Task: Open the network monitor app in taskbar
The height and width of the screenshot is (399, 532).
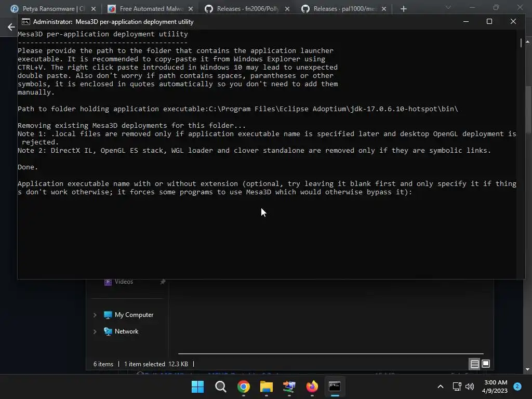Action: coord(289,387)
